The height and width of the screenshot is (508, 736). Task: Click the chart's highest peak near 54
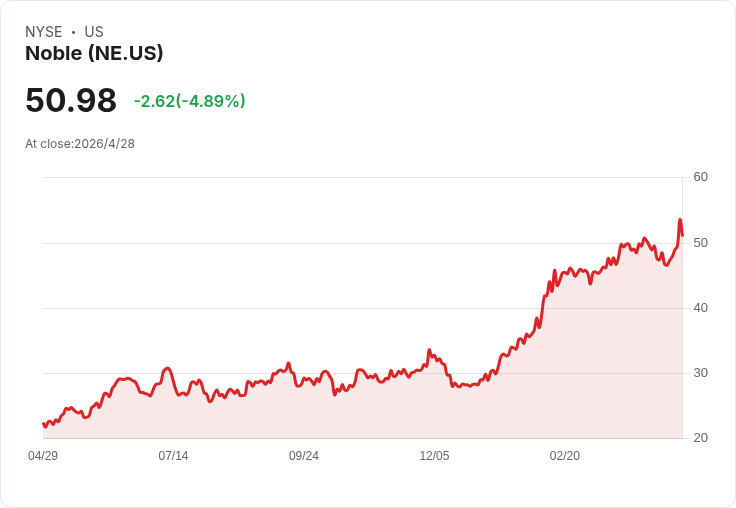(680, 220)
